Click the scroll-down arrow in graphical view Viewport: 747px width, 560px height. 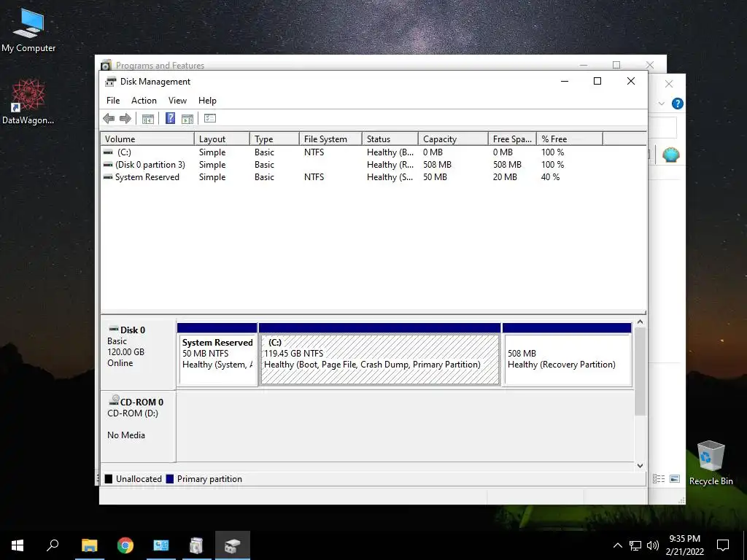[640, 466]
